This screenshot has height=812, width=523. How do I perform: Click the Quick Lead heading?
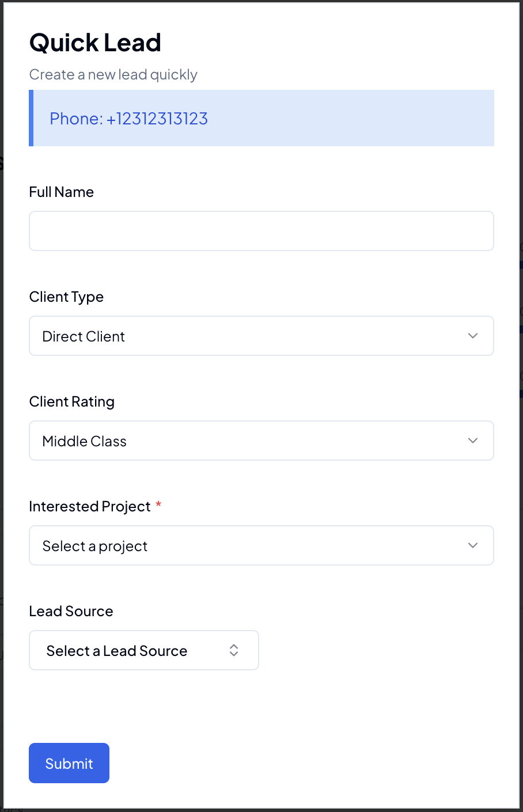coord(95,42)
